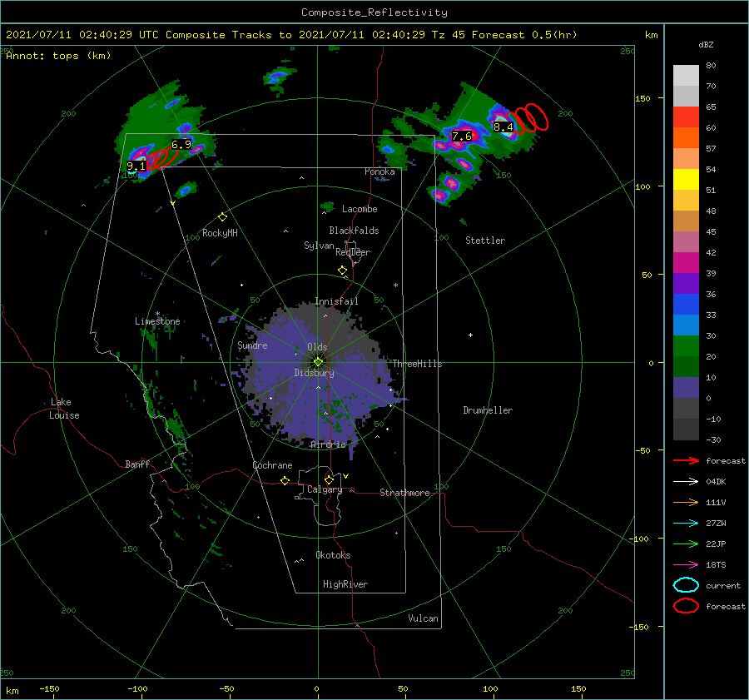Select the green 22JP arrow legend entry
The image size is (749, 700).
point(686,544)
